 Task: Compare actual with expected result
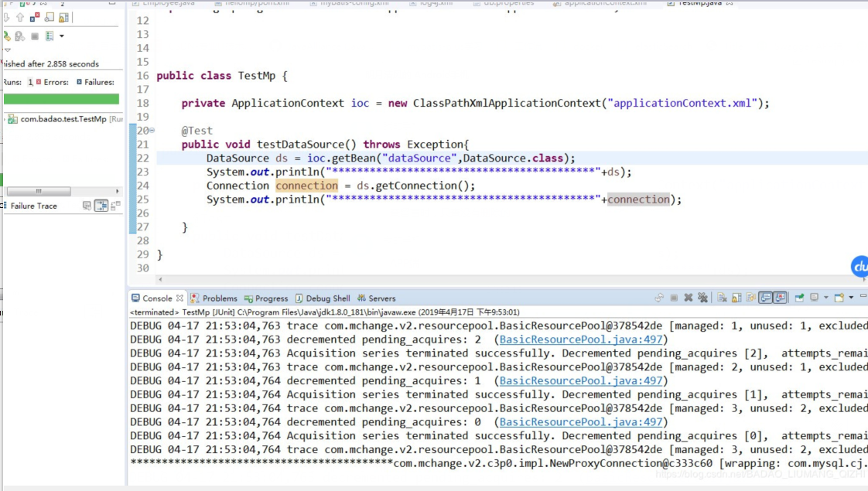115,206
